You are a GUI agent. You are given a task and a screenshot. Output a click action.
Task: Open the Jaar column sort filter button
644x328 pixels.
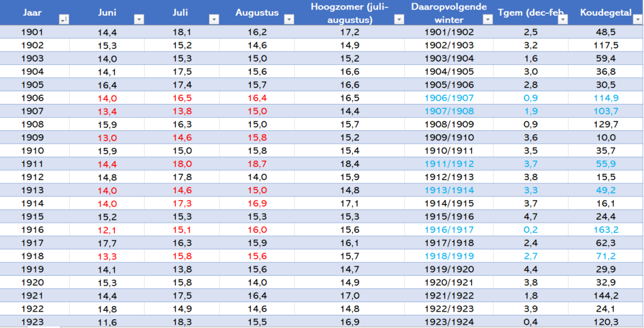64,20
